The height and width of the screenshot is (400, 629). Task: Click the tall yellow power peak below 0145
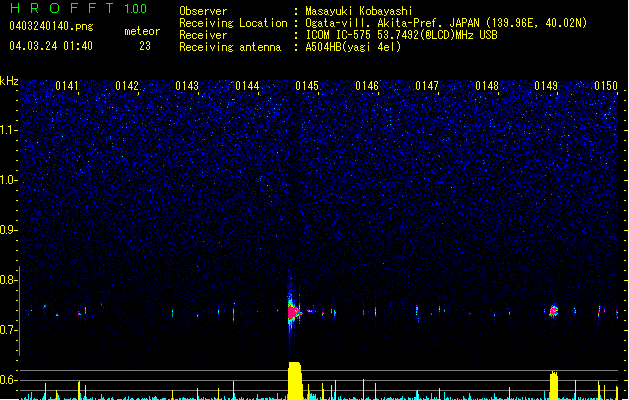pyautogui.click(x=295, y=381)
